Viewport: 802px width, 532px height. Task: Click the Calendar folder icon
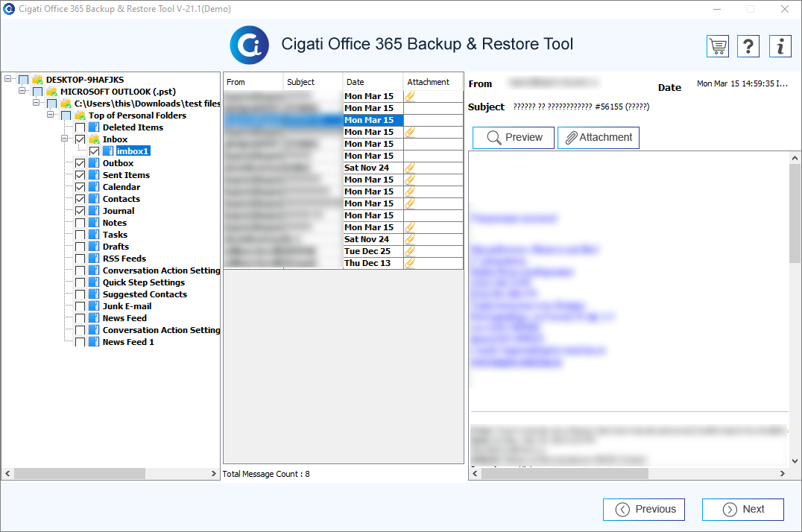click(x=94, y=187)
